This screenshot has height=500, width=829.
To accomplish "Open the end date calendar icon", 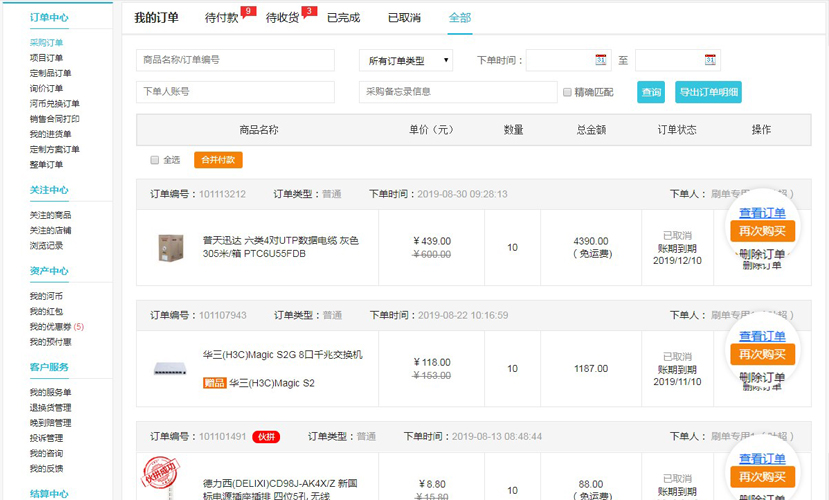I will [710, 60].
